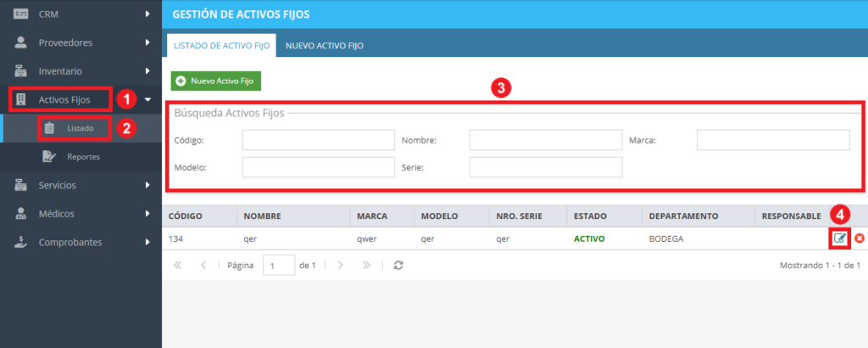This screenshot has height=348, width=868.
Task: Click the Código search input field
Action: point(319,140)
